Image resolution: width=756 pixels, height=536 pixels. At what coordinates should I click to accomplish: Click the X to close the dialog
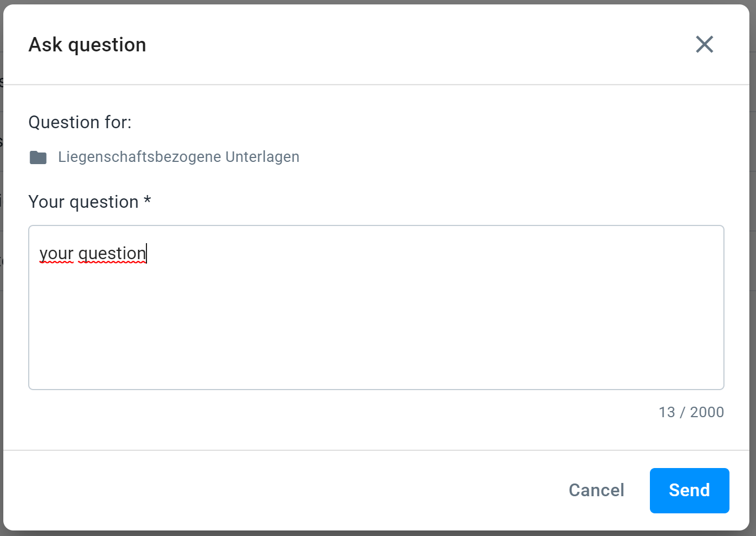(704, 44)
